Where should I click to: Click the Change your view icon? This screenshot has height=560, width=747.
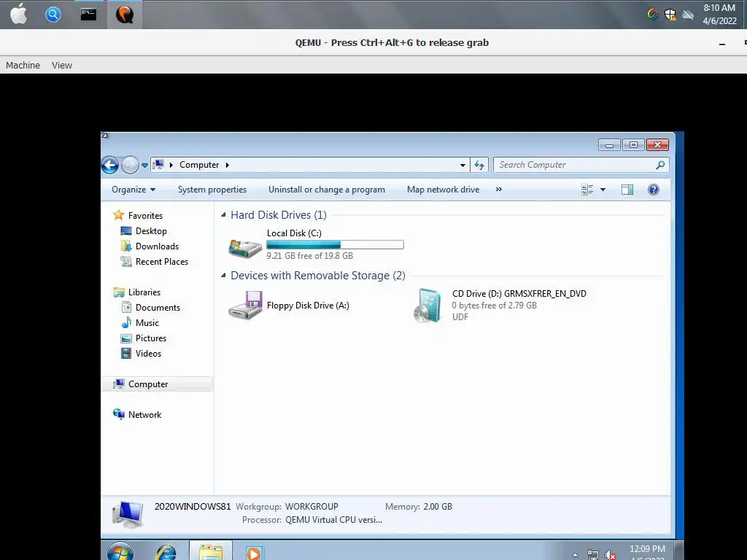tap(587, 190)
